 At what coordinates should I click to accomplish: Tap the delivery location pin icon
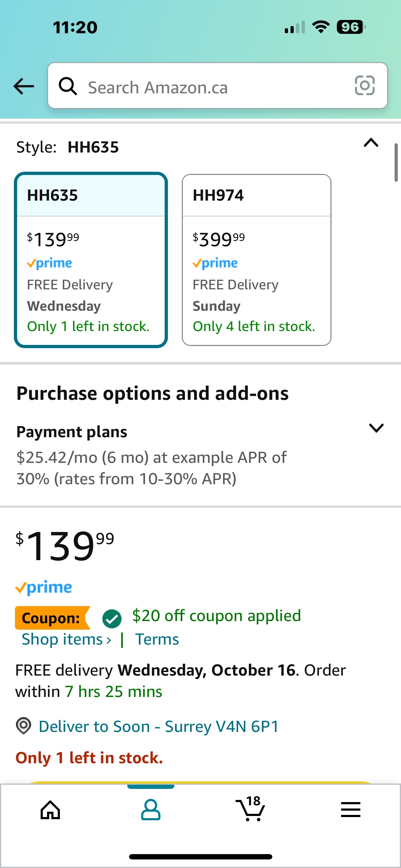coord(24,726)
